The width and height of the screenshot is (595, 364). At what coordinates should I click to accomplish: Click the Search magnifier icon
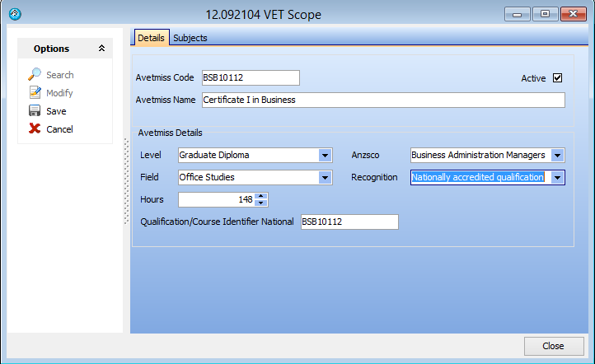[35, 75]
